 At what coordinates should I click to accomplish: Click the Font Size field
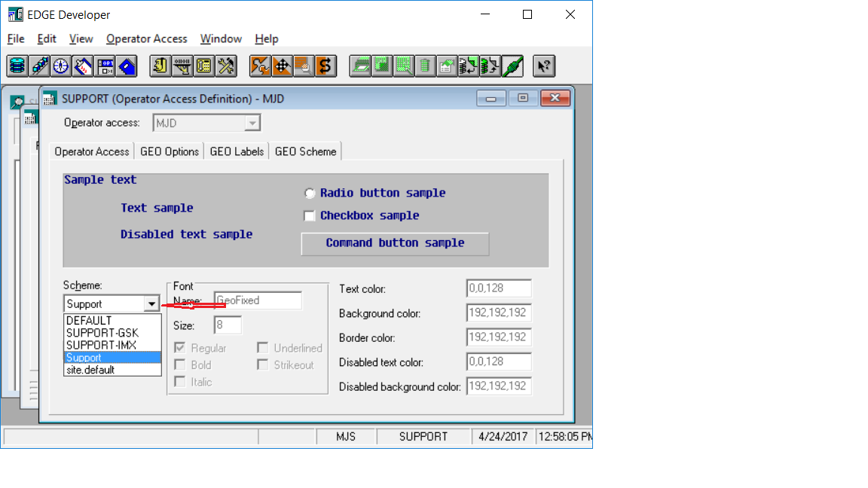point(228,325)
